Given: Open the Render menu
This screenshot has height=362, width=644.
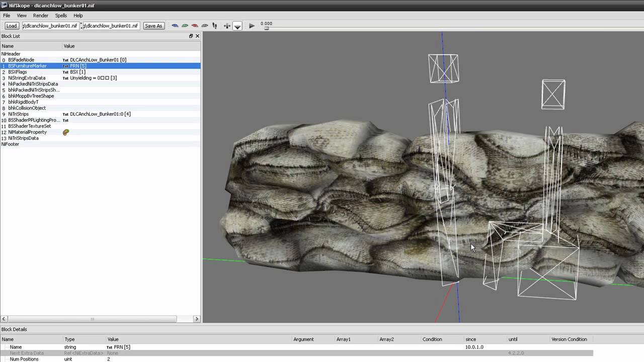Looking at the screenshot, I should (x=41, y=16).
